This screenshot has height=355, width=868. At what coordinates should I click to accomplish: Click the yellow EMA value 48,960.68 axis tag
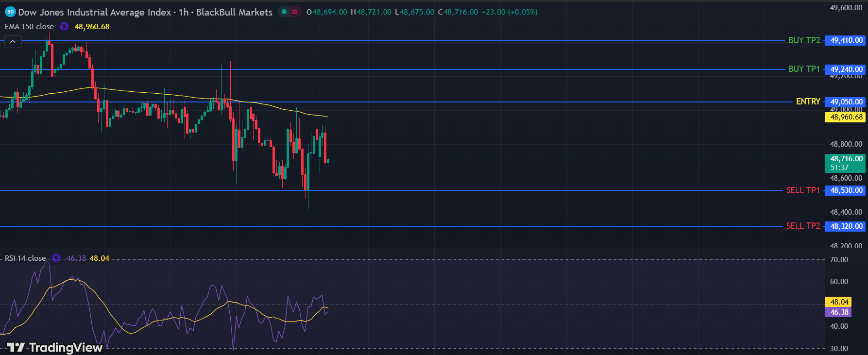coord(846,117)
